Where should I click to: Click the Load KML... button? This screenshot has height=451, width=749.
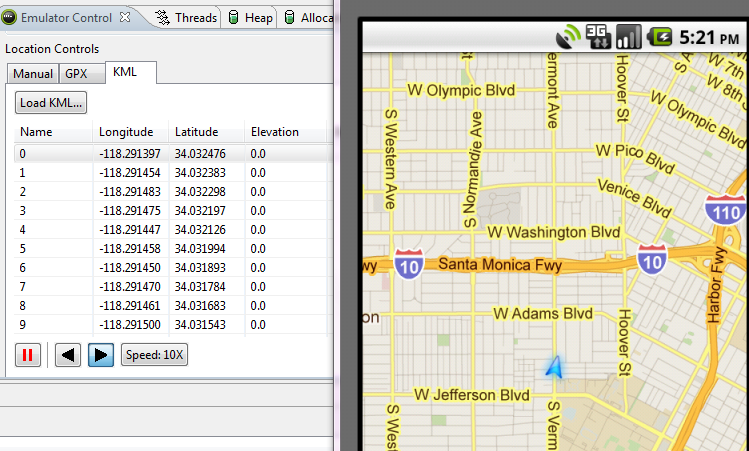tap(51, 103)
